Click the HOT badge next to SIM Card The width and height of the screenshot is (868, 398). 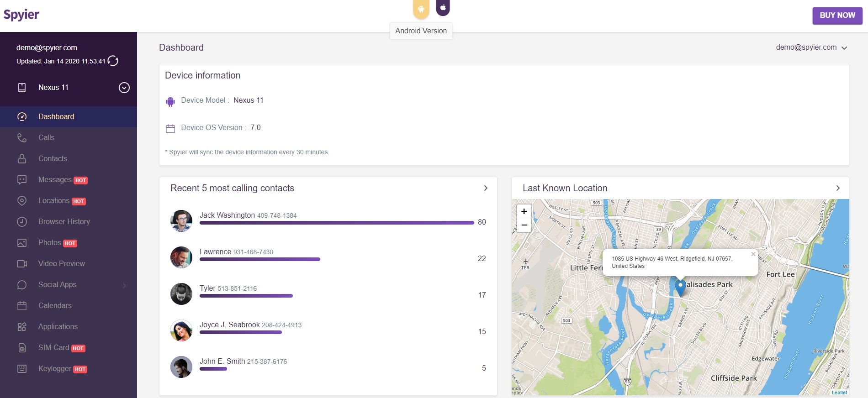[78, 348]
